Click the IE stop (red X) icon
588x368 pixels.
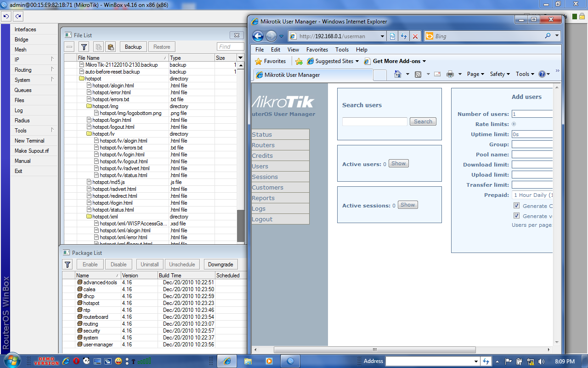pyautogui.click(x=415, y=36)
